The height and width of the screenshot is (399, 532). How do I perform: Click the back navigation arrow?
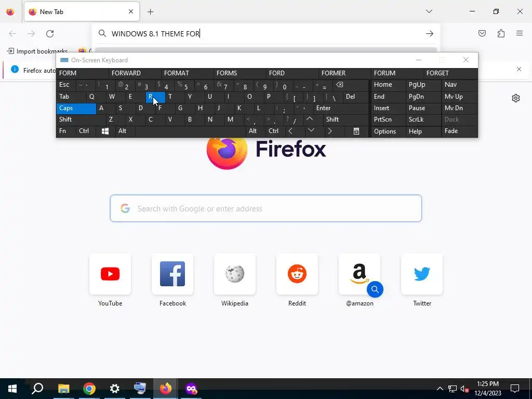(x=12, y=34)
